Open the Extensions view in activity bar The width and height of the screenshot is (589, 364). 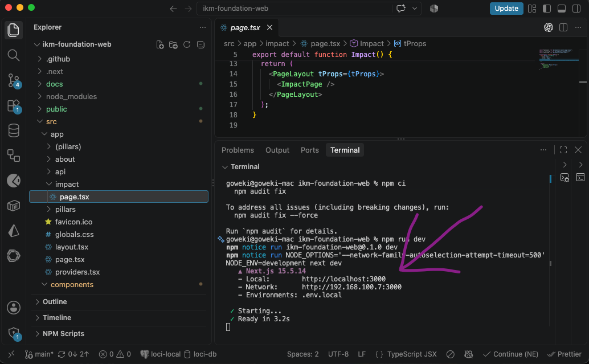[14, 106]
